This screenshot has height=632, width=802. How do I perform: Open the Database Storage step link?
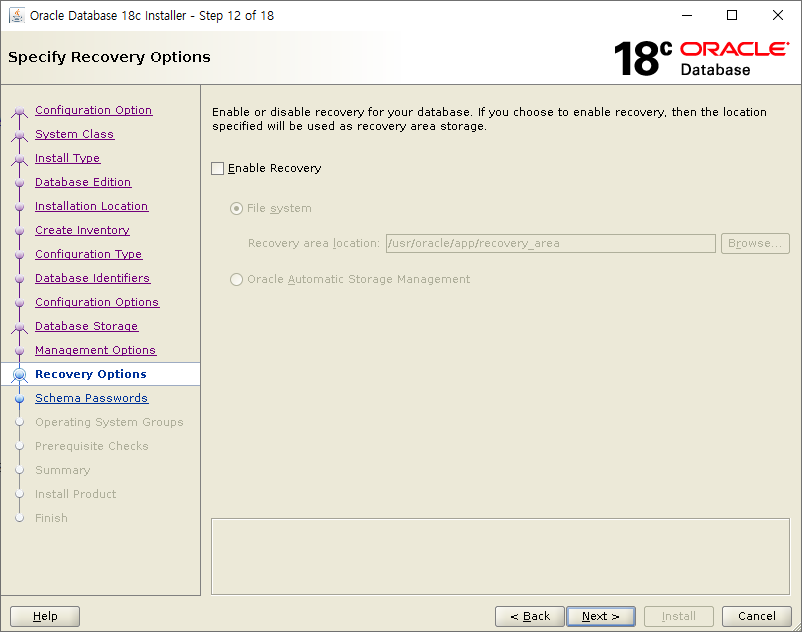click(x=86, y=327)
